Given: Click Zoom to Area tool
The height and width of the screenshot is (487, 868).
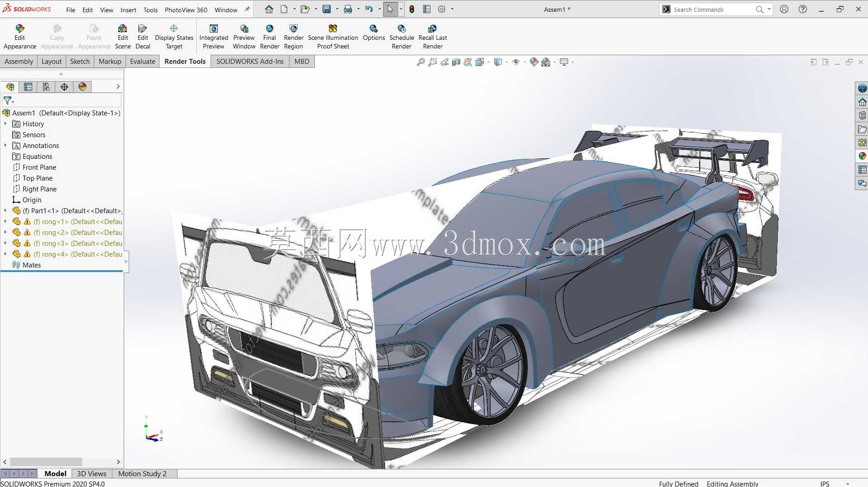Looking at the screenshot, I should pos(433,62).
